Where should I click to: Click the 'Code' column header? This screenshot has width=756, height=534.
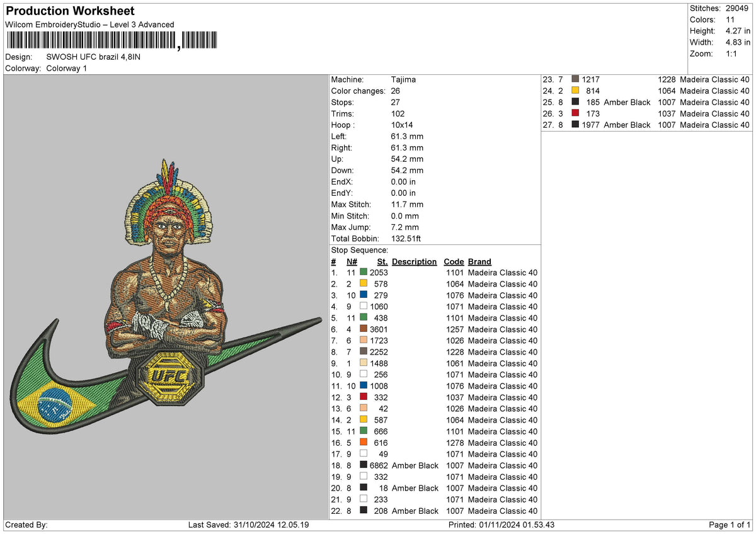pyautogui.click(x=454, y=261)
